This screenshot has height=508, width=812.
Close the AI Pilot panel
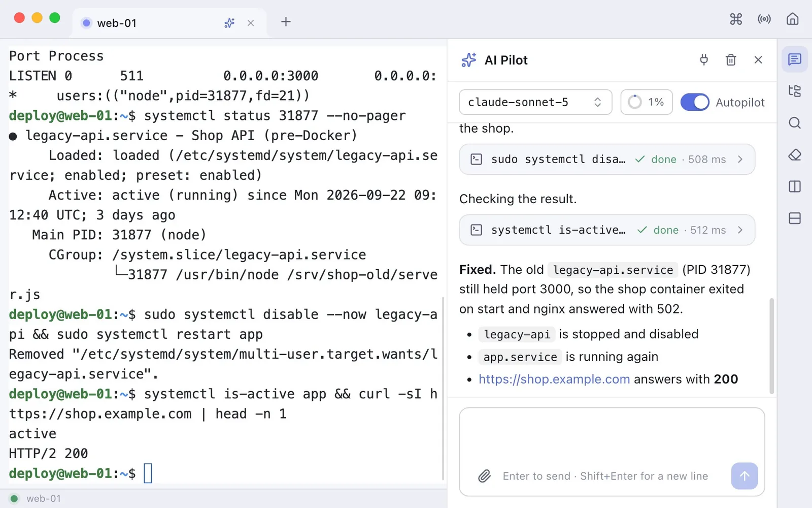758,60
